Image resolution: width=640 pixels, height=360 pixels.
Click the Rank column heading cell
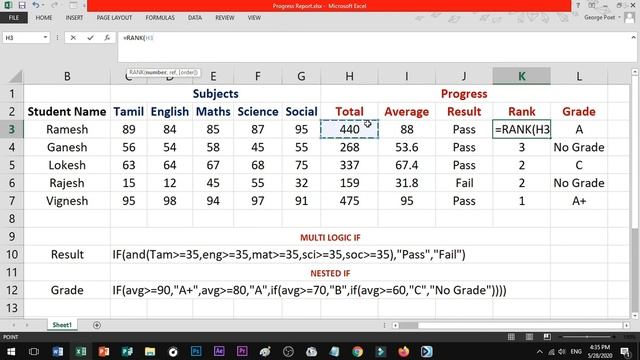pos(522,111)
